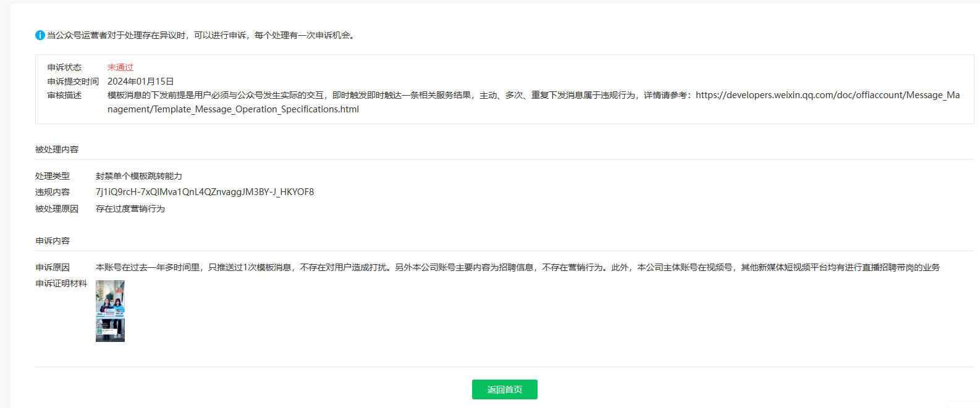Click the blue info icon
This screenshot has width=980, height=408.
point(40,35)
